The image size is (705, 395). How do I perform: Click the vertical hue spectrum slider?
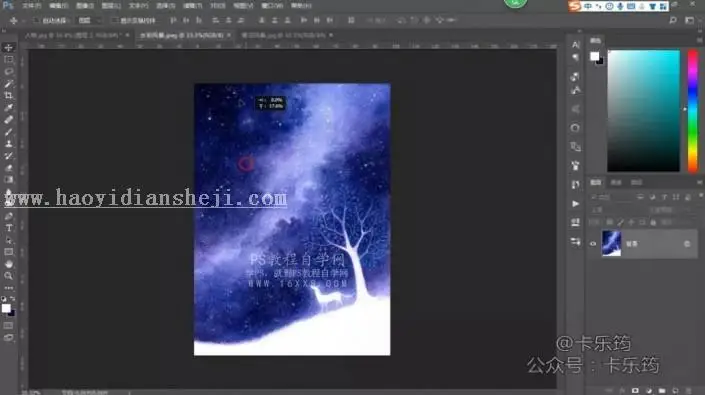point(693,111)
